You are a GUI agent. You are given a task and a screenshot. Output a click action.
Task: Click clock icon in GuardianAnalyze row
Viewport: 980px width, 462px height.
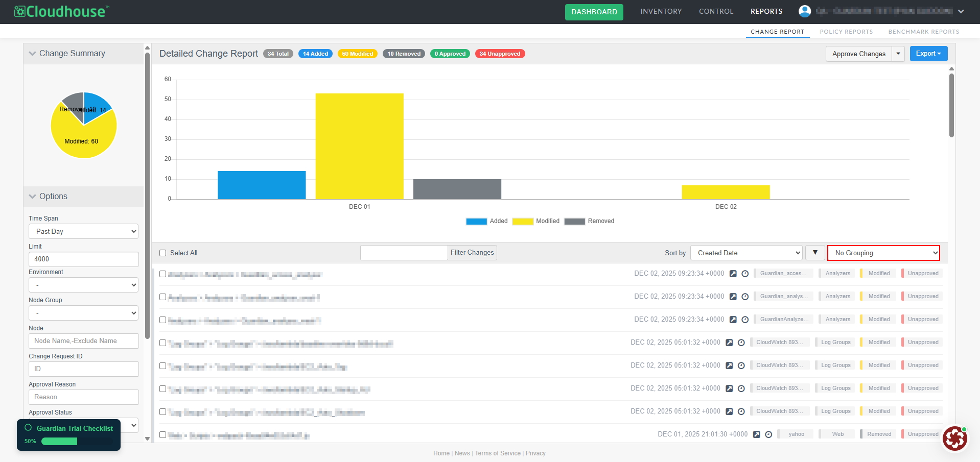[745, 320]
